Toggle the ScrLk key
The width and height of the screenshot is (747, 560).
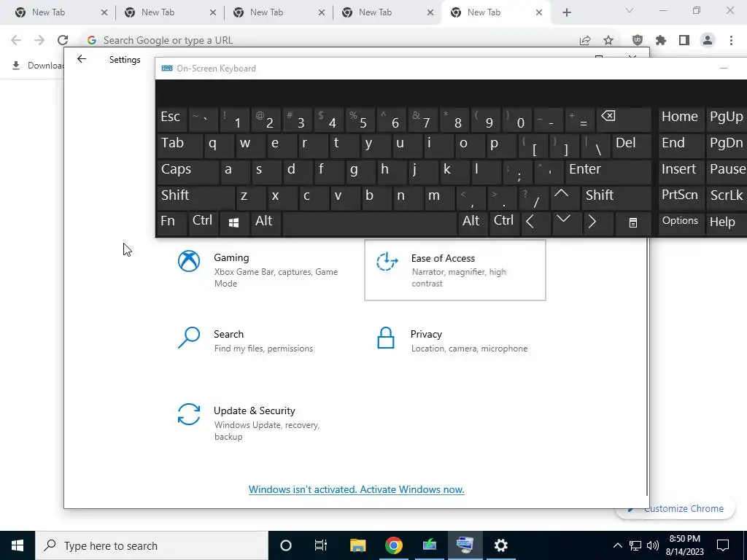coord(726,197)
